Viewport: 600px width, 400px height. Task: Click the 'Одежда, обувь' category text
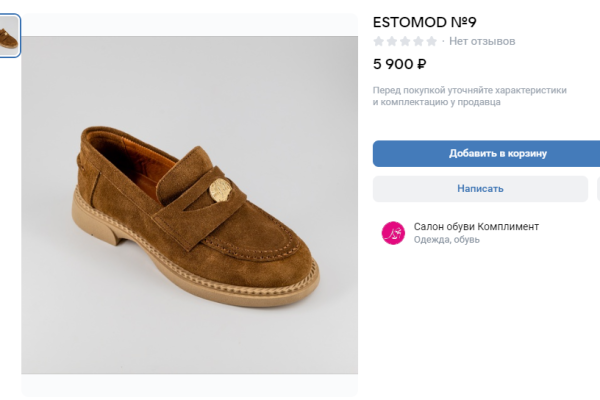coord(447,240)
